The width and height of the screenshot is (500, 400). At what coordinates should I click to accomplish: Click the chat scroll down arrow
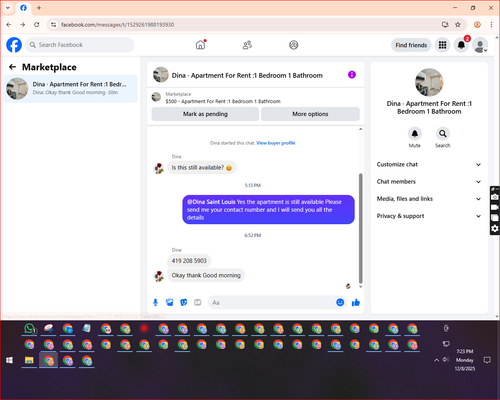click(360, 287)
